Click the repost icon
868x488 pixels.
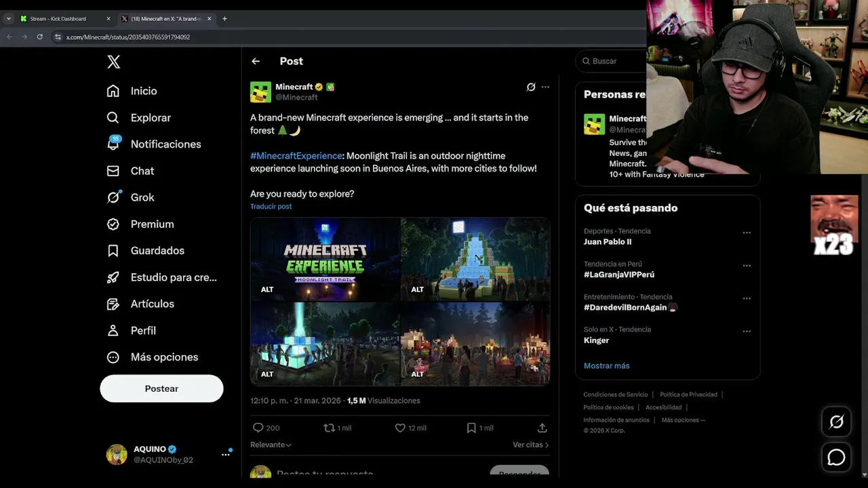pyautogui.click(x=329, y=428)
